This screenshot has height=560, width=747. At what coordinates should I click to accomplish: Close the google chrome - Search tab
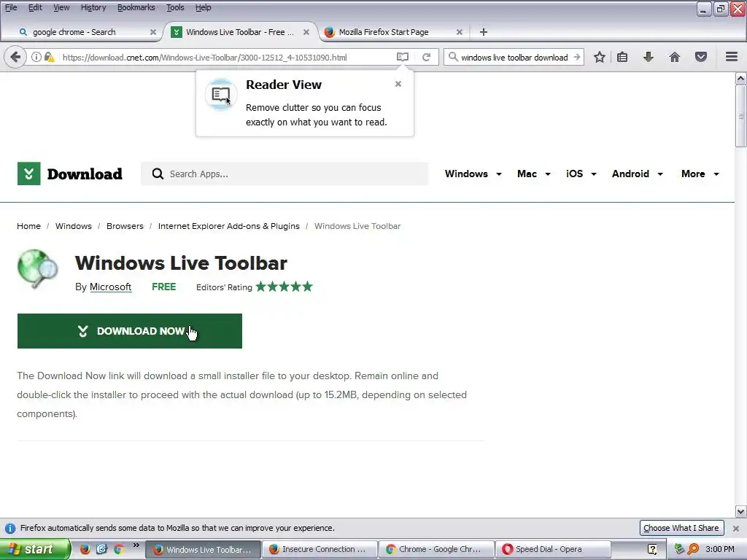(153, 32)
